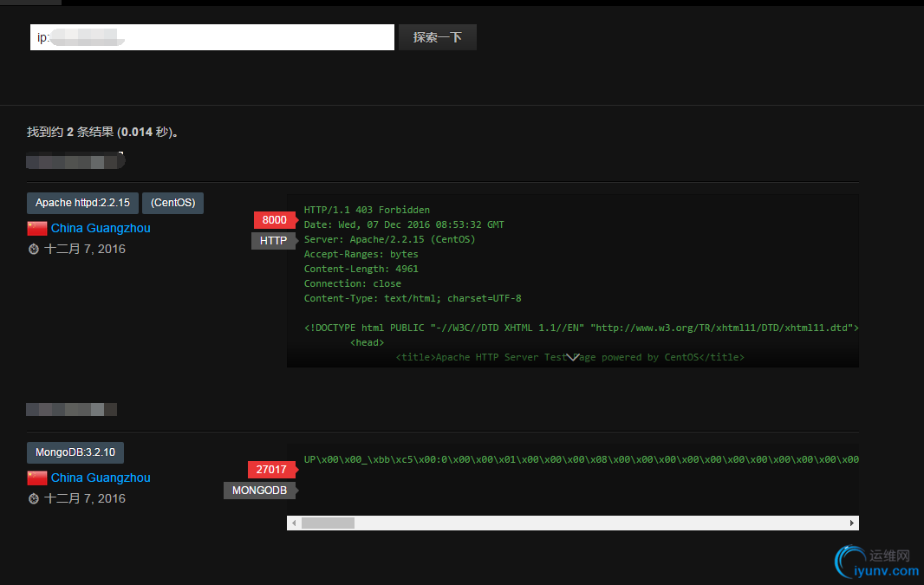Select the MongoDB:3.2.10 tag
This screenshot has width=924, height=585.
coord(75,452)
